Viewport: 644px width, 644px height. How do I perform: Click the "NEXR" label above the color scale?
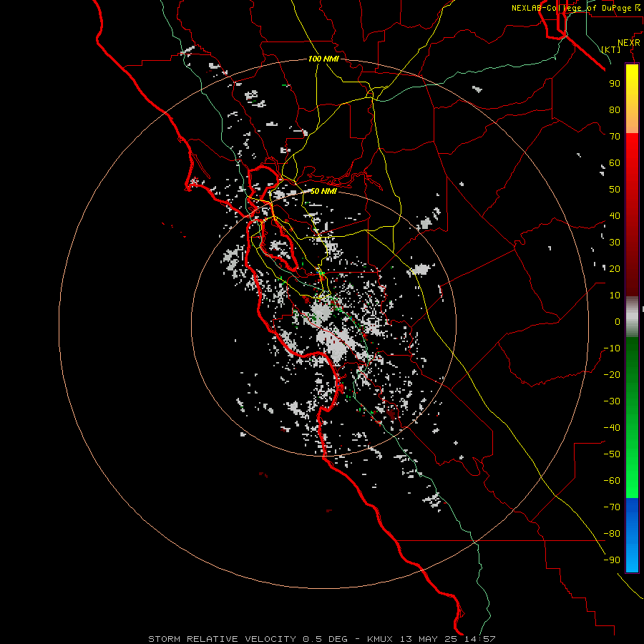[628, 43]
